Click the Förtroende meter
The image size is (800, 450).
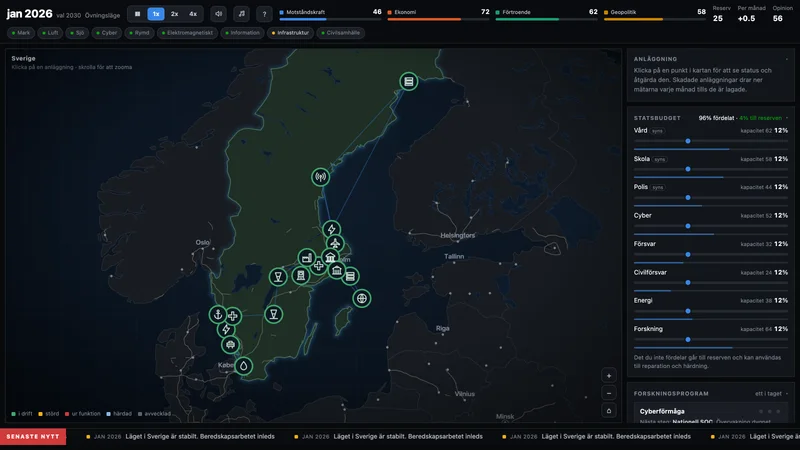546,14
